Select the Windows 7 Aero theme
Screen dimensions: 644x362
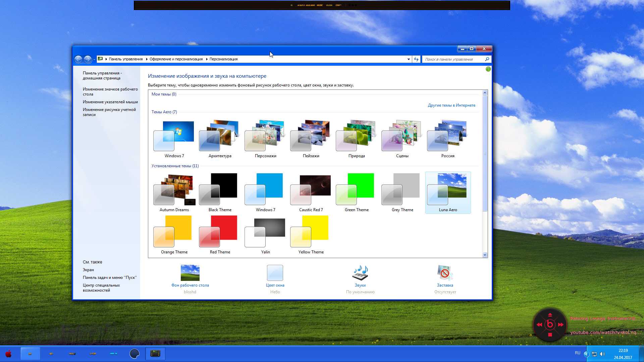174,137
